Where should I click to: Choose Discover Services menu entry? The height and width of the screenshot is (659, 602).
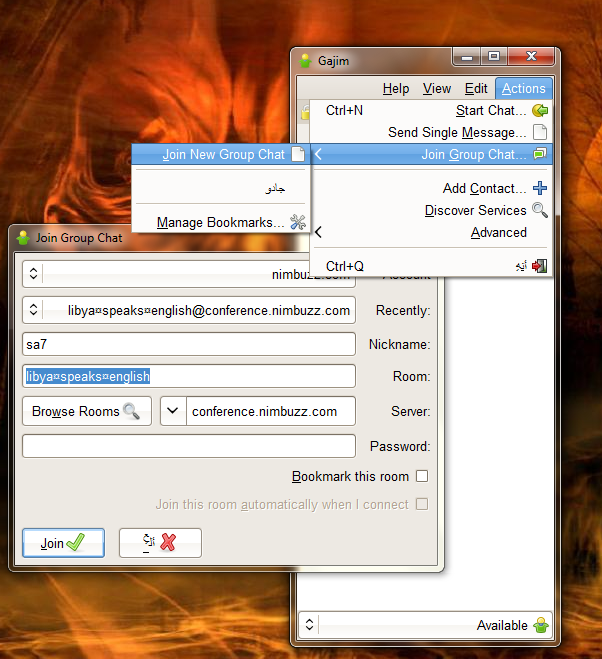[431, 210]
